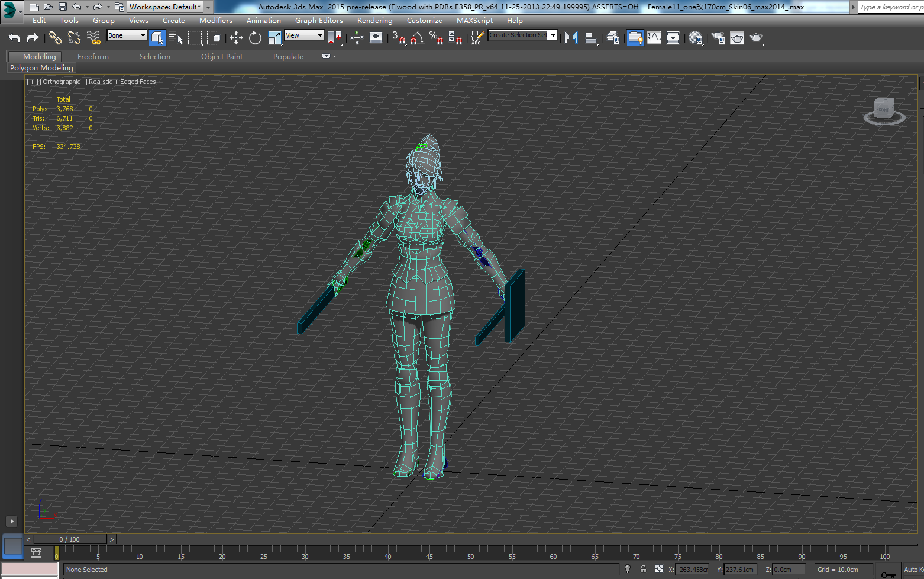Toggle the Window/Crossing selection mode
This screenshot has width=924, height=579.
pos(214,38)
